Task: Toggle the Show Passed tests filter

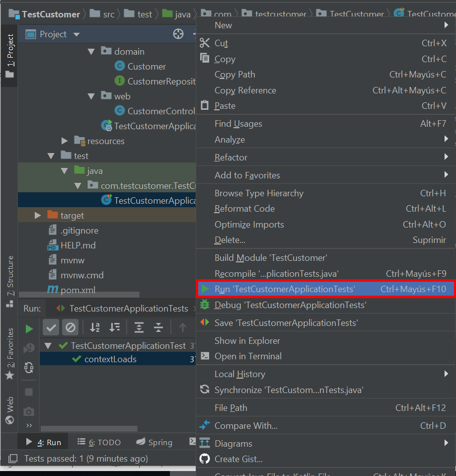Action: click(51, 327)
